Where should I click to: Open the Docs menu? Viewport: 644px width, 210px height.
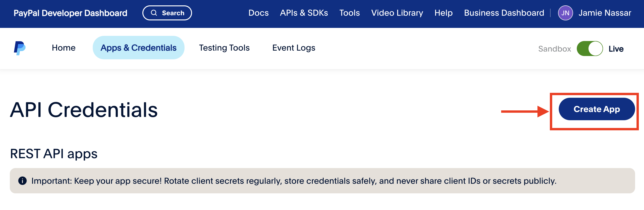(x=258, y=13)
